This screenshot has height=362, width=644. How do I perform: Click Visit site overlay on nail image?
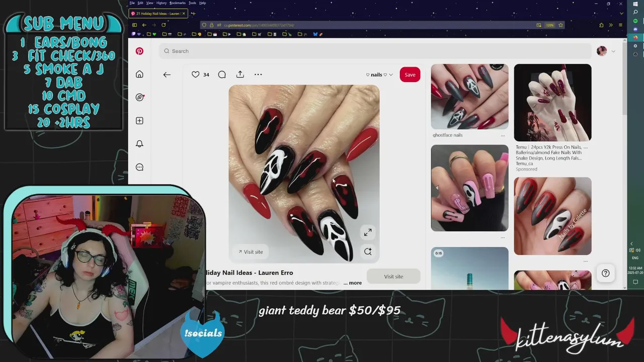251,252
